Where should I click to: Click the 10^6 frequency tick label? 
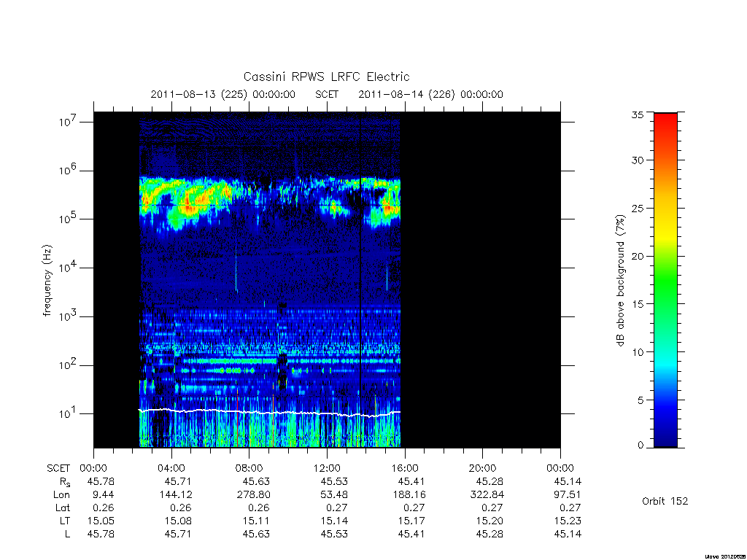click(69, 171)
